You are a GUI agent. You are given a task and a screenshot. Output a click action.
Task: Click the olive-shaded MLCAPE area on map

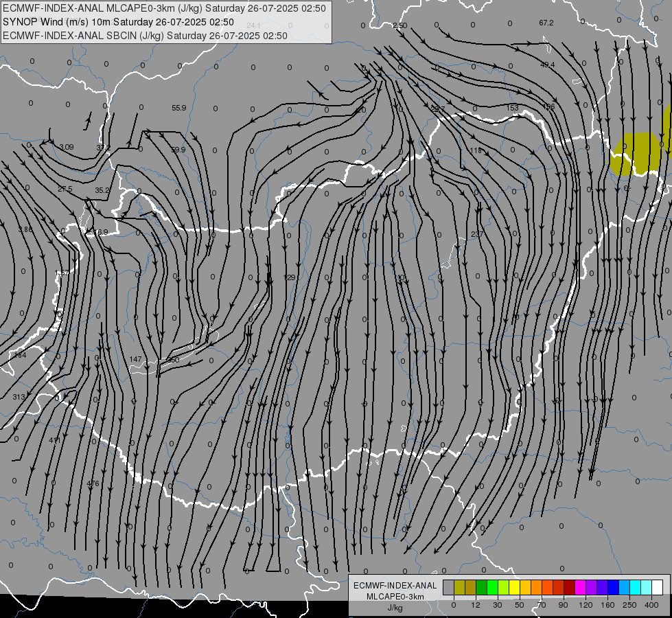click(637, 154)
